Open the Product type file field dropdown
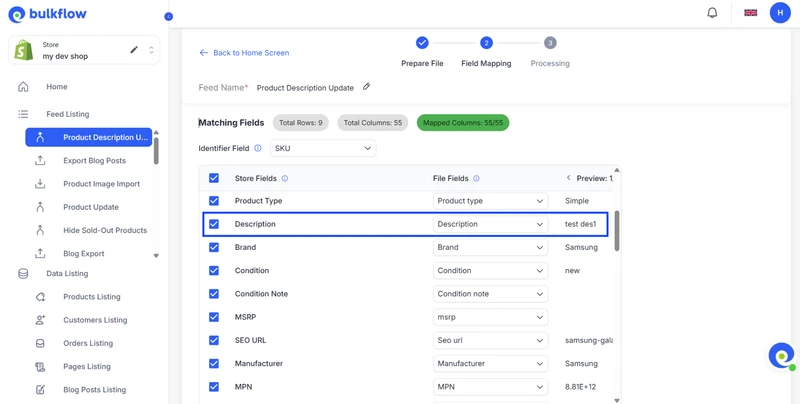800x404 pixels. tap(490, 201)
